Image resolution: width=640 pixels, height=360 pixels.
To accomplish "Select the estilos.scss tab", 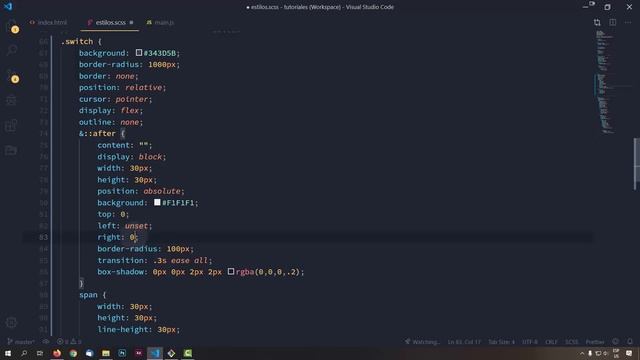I will coord(110,22).
